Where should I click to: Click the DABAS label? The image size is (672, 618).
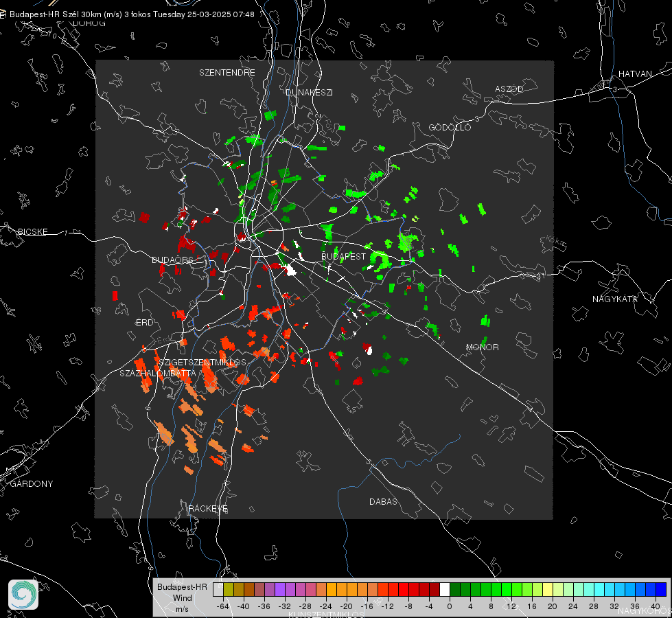pos(384,501)
